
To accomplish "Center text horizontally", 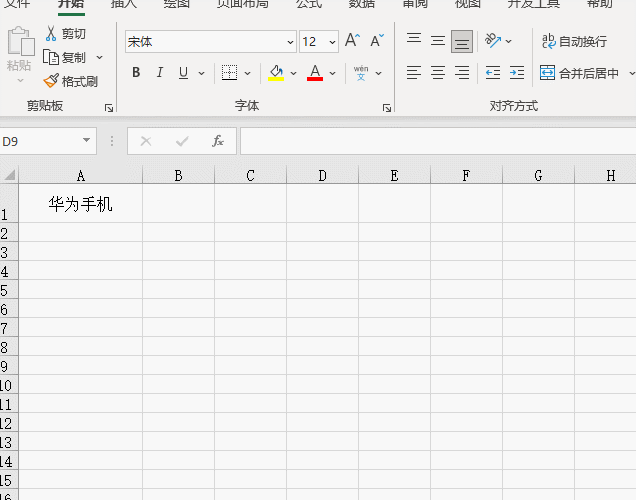I will coord(438,73).
